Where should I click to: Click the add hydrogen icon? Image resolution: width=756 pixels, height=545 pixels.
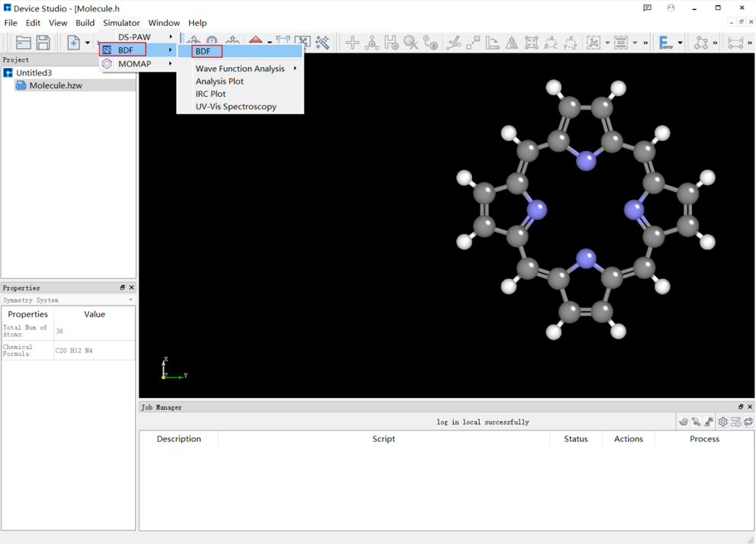pyautogui.click(x=391, y=43)
